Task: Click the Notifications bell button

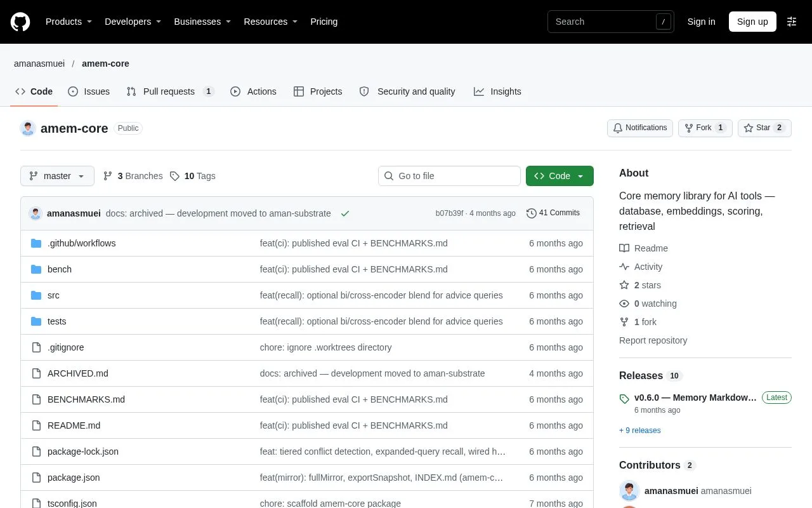Action: tap(639, 128)
